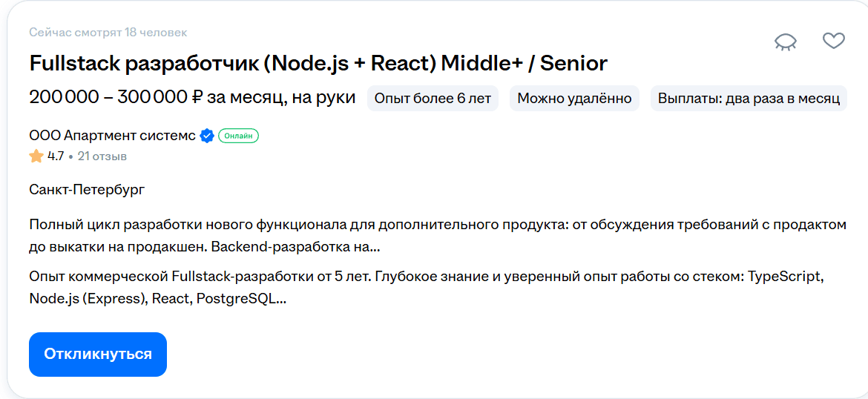Click the orange star rating icon
The width and height of the screenshot is (868, 399).
36,156
